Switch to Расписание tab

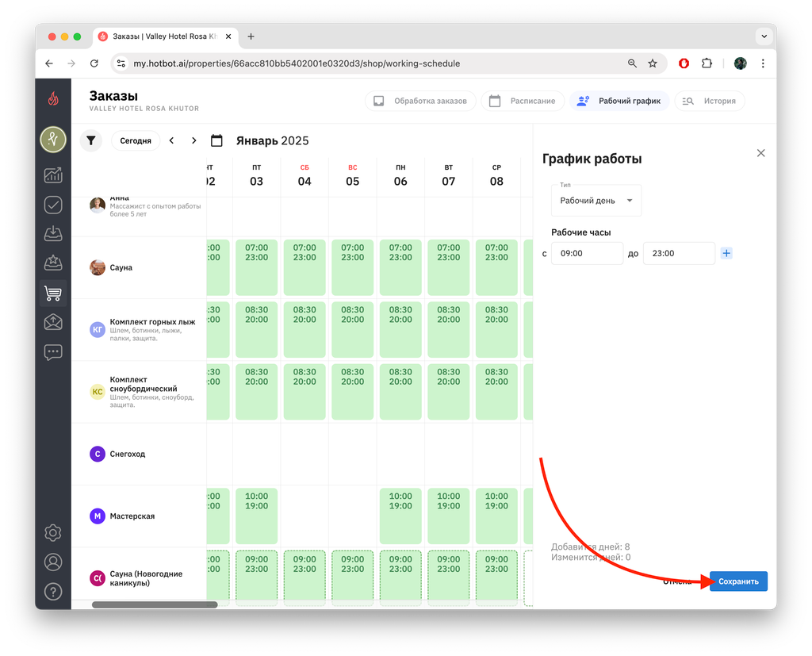[x=523, y=101]
